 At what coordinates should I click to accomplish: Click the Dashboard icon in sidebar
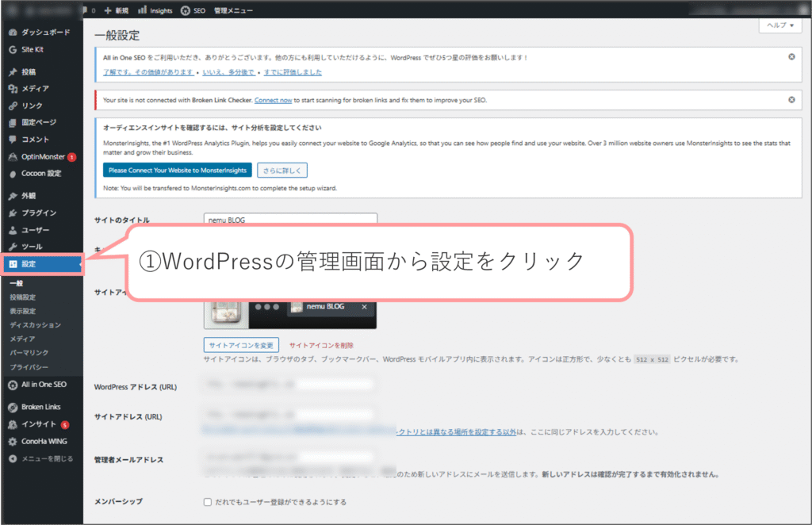point(13,33)
